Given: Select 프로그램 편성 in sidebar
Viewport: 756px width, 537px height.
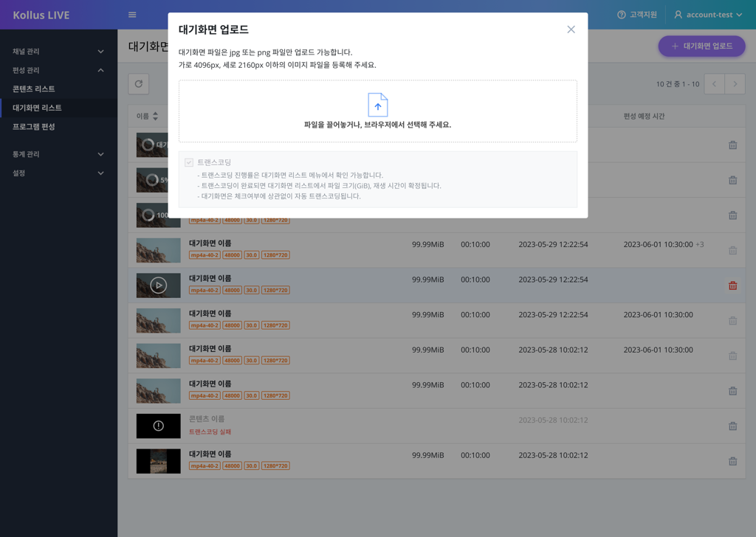Looking at the screenshot, I should (x=34, y=127).
